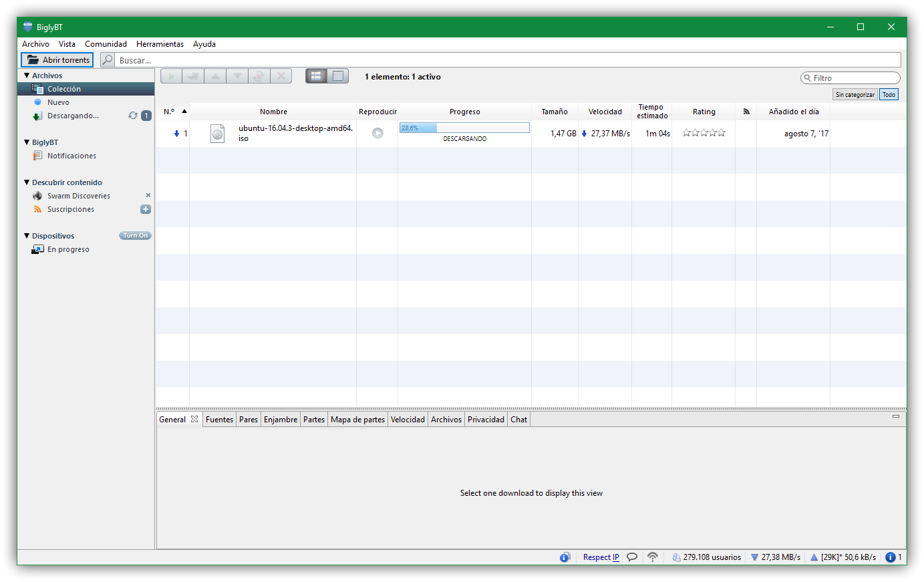Click the Sin categorizar category button

855,95
